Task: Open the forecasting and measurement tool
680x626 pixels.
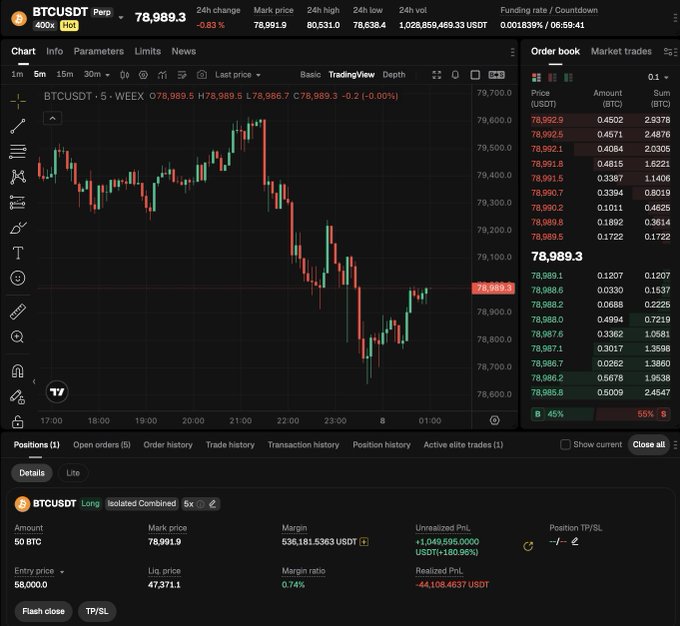Action: (x=18, y=202)
